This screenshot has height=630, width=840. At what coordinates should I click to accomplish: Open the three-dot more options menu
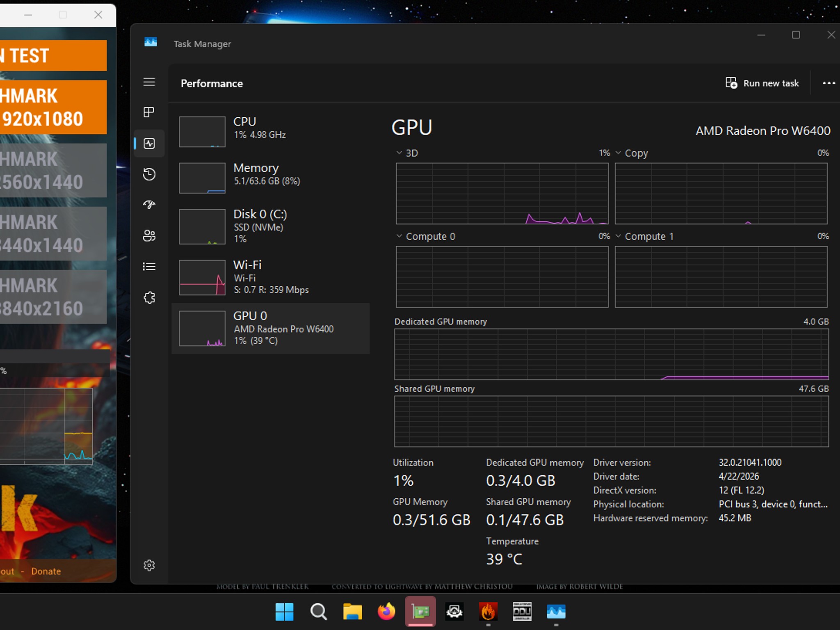point(829,83)
